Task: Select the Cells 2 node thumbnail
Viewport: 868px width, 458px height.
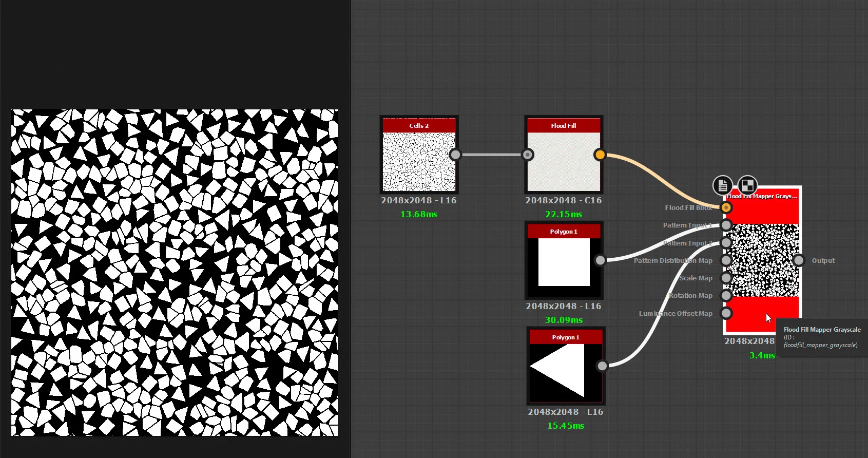Action: tap(419, 162)
